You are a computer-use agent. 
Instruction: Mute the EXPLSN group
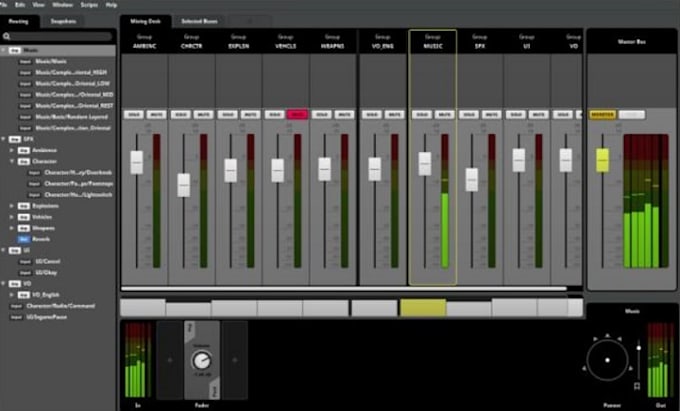(250, 115)
